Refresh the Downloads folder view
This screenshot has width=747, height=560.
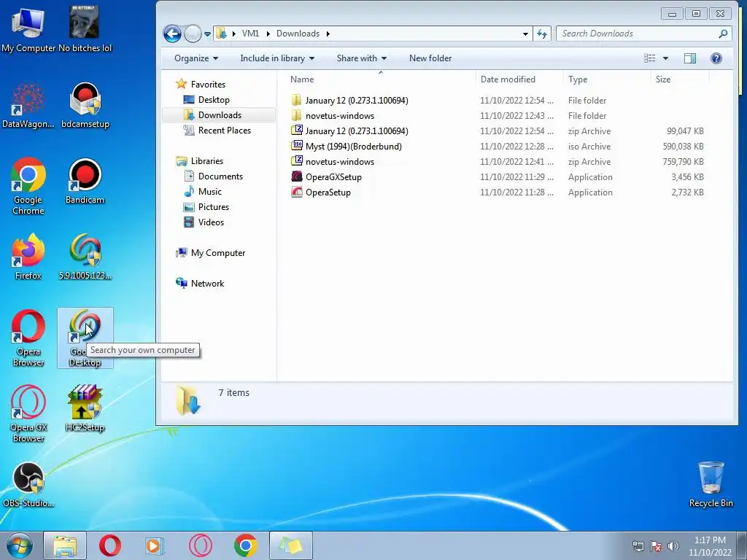(x=542, y=34)
